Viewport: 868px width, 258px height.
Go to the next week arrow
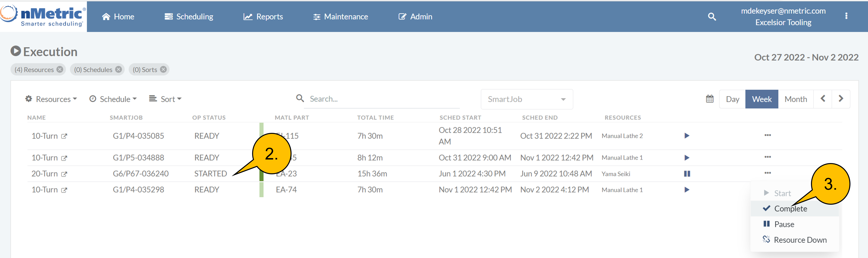click(841, 99)
